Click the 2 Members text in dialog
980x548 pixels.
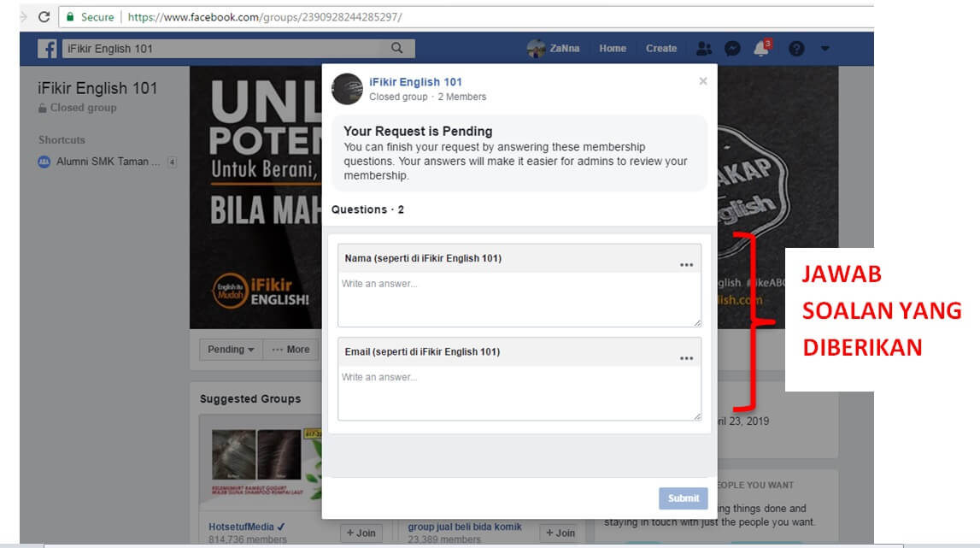click(x=462, y=97)
